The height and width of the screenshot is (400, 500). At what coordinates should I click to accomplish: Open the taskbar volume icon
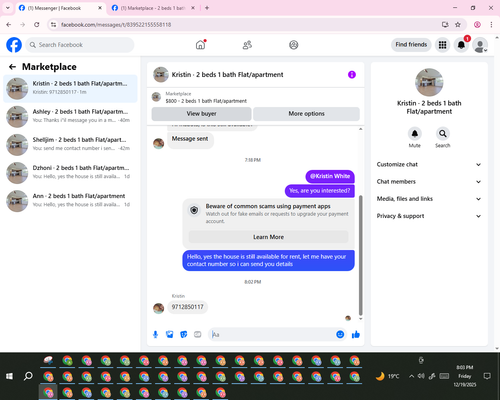point(421,376)
